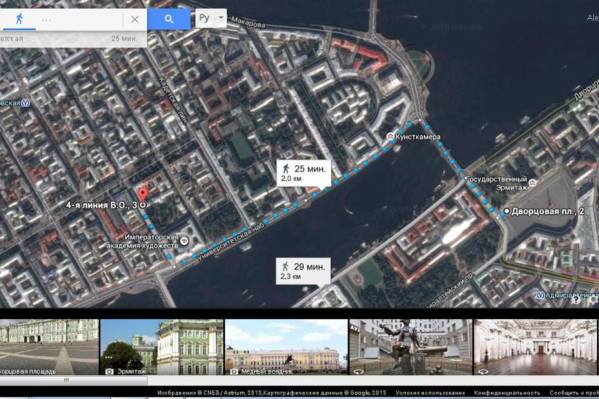Viewport: 599px width, 399px height.
Task: Select the Кунсткамера museum icon
Action: pyautogui.click(x=390, y=136)
